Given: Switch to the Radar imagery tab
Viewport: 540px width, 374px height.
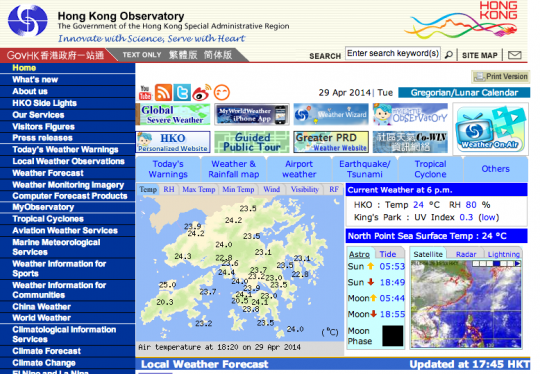Looking at the screenshot, I should pos(466,254).
